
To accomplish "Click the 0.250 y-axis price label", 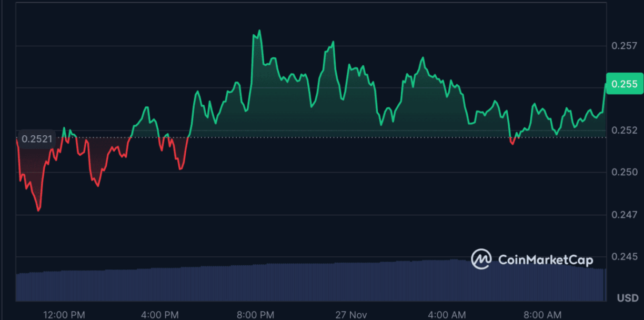I will pos(624,172).
